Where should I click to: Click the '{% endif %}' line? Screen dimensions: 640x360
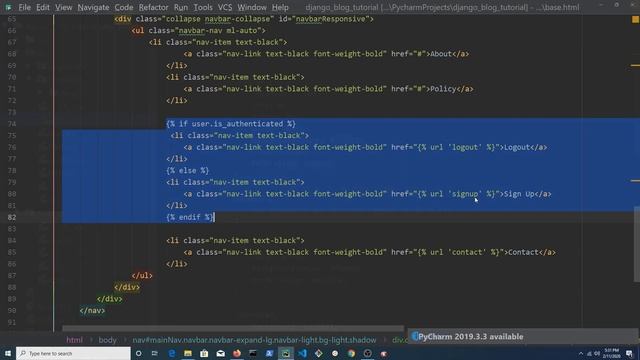190,217
